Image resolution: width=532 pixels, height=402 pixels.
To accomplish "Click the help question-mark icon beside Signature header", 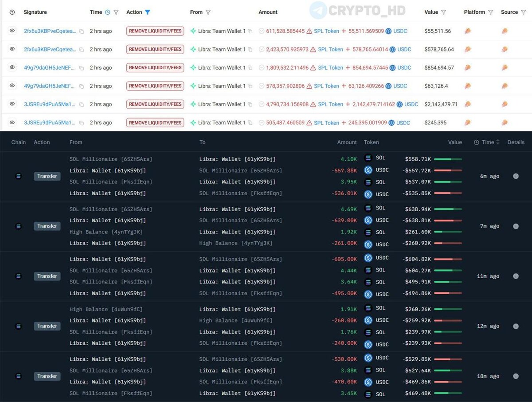I will click(x=12, y=12).
